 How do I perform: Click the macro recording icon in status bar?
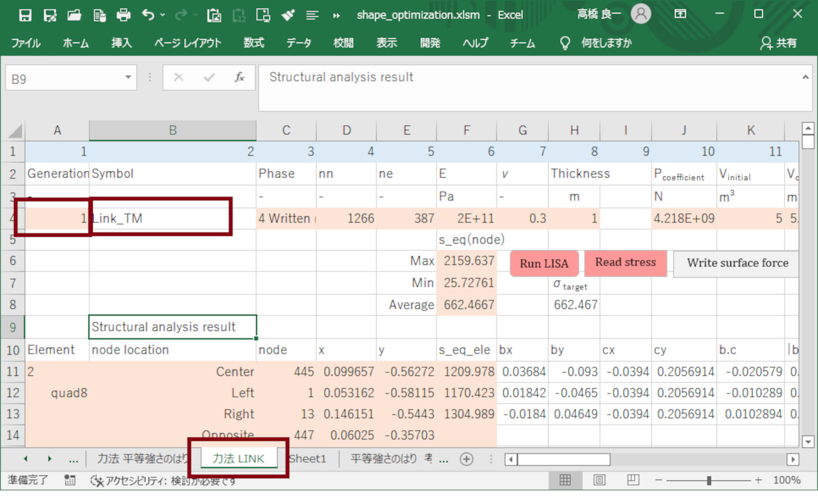coord(70,480)
